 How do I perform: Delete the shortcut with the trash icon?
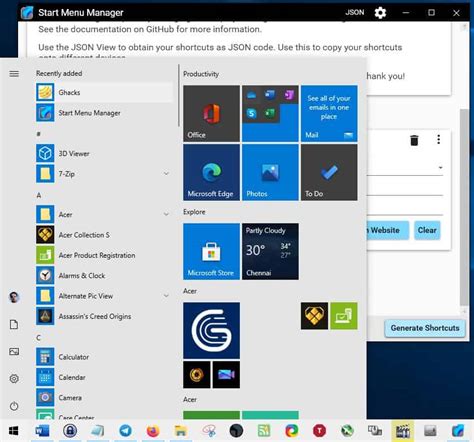tap(414, 140)
